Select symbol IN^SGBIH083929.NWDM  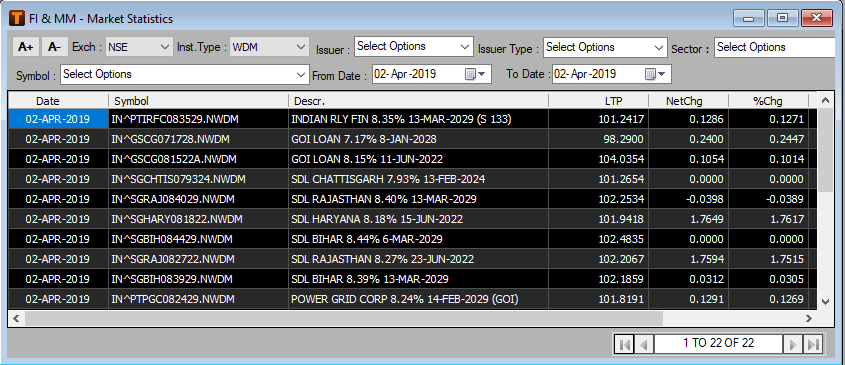171,279
